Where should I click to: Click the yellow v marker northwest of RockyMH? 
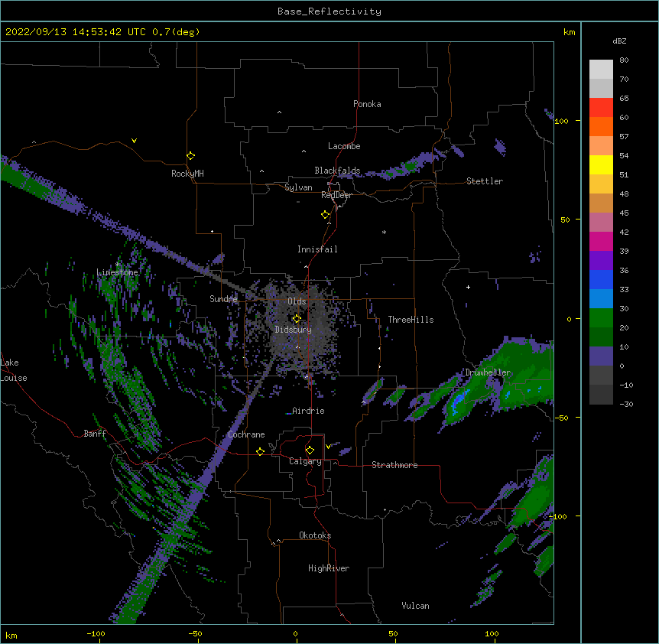[134, 141]
